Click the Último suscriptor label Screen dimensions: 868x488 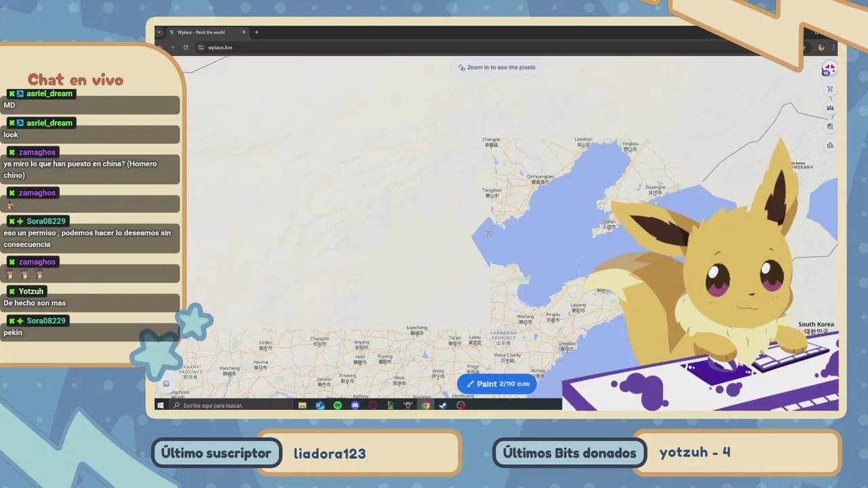[x=216, y=453]
